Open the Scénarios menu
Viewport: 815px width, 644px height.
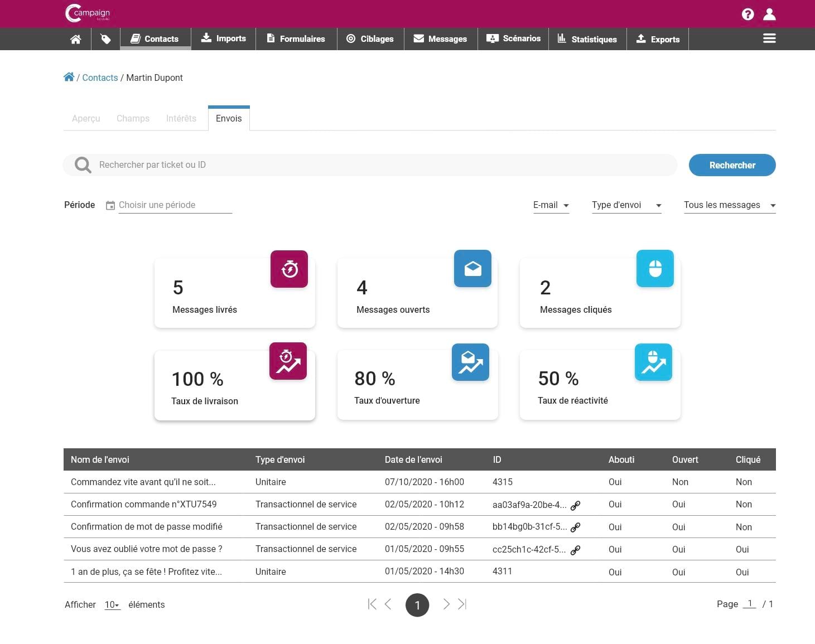point(513,38)
